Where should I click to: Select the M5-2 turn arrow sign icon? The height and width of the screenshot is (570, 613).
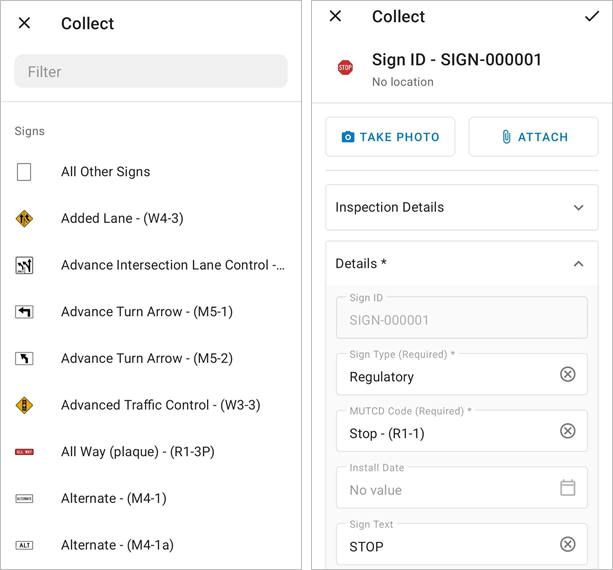[x=24, y=358]
